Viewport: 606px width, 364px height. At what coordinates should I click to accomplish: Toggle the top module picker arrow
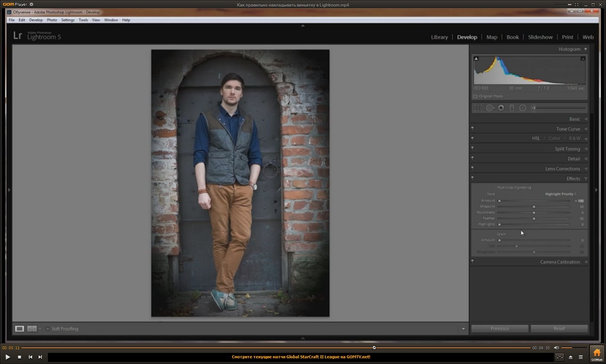pyautogui.click(x=302, y=26)
